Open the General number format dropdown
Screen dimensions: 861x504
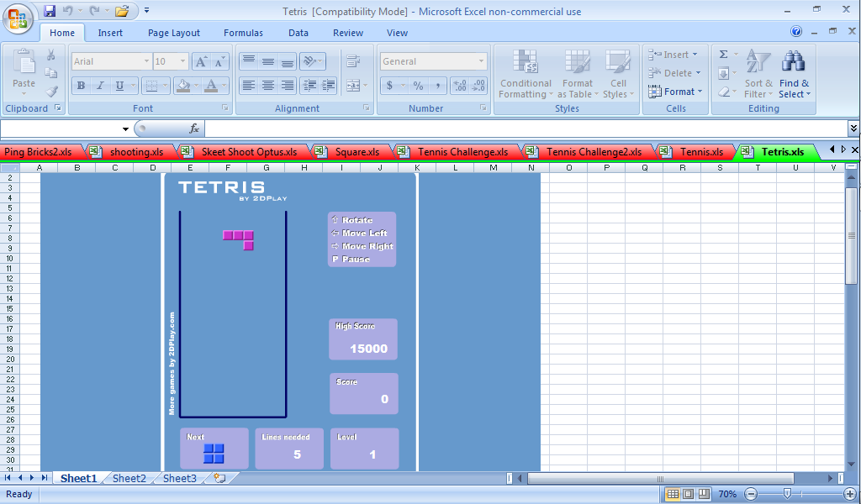tap(481, 61)
